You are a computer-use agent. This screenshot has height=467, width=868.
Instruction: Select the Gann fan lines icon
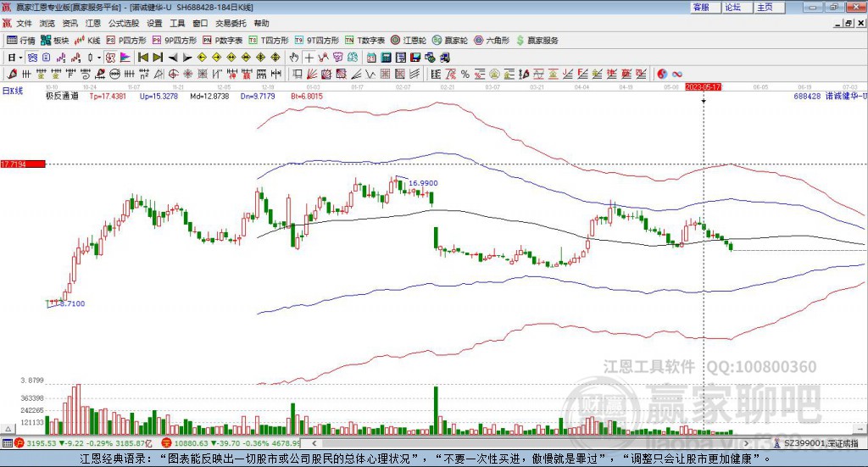point(312,74)
